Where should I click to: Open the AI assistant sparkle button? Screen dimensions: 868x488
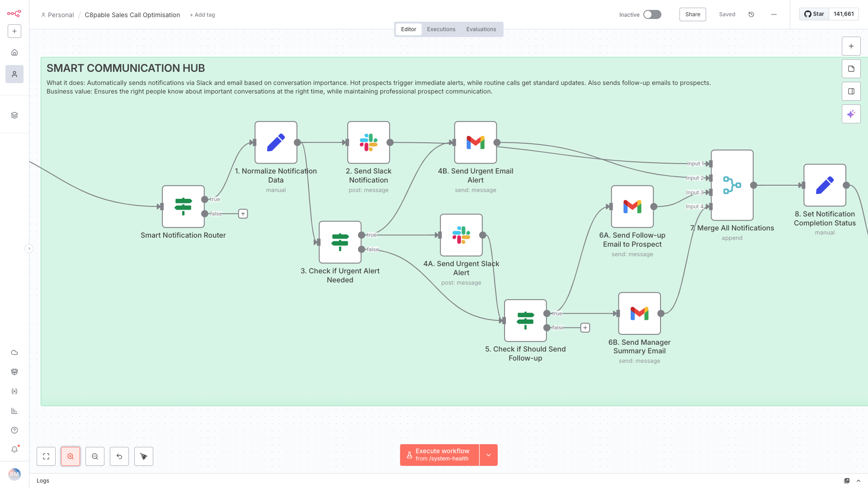point(851,114)
